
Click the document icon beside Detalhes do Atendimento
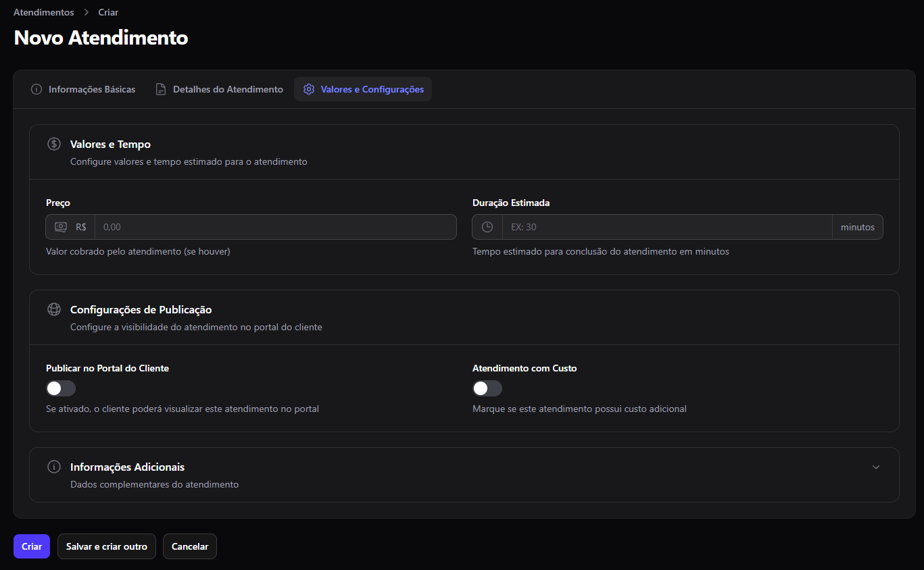pyautogui.click(x=161, y=89)
